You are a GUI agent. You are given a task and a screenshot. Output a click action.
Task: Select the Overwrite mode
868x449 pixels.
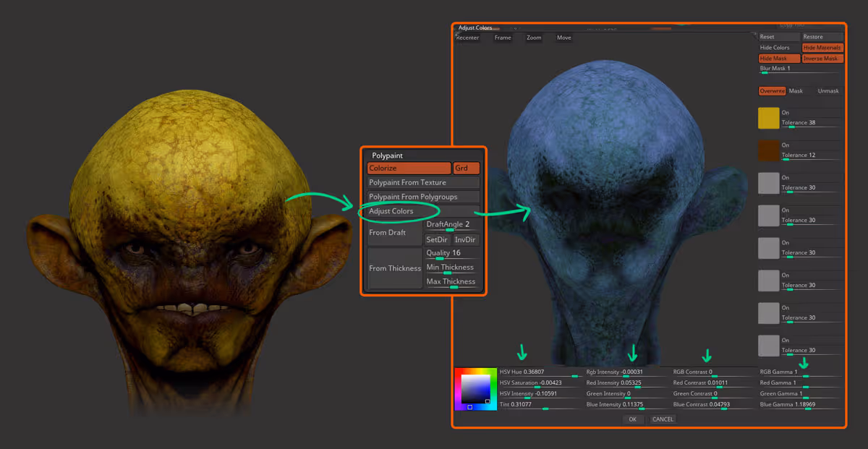(x=773, y=91)
